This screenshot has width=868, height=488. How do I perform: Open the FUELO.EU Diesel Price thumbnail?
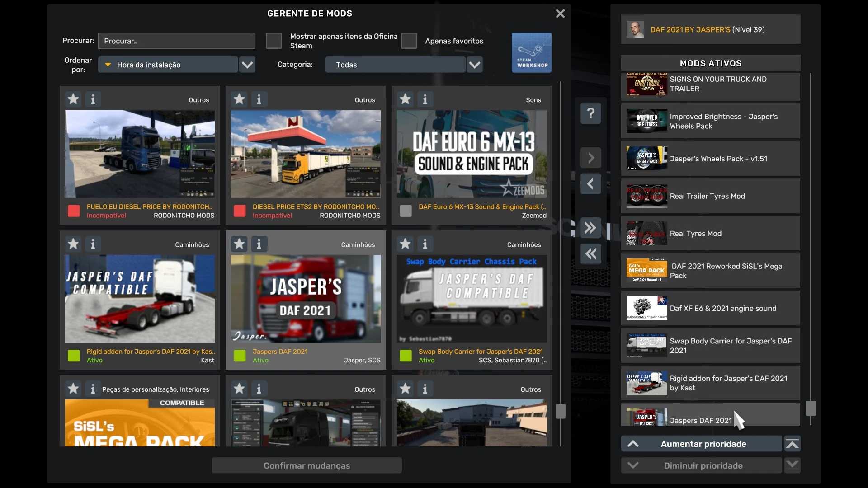(x=140, y=154)
